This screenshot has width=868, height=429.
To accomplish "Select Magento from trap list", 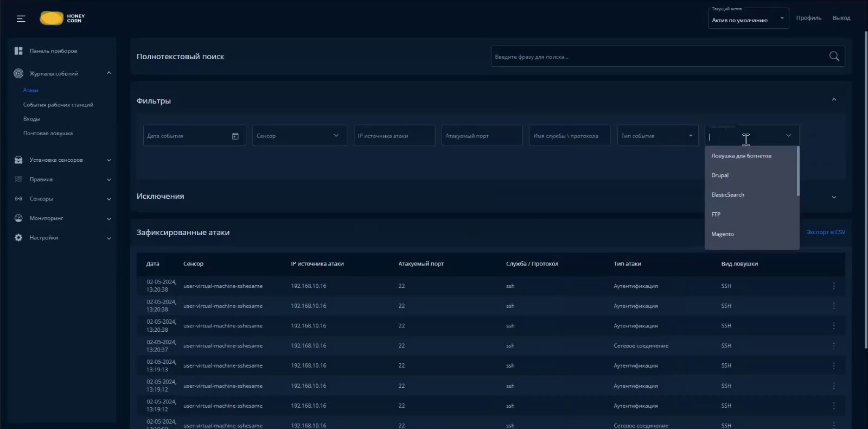I will click(x=751, y=234).
